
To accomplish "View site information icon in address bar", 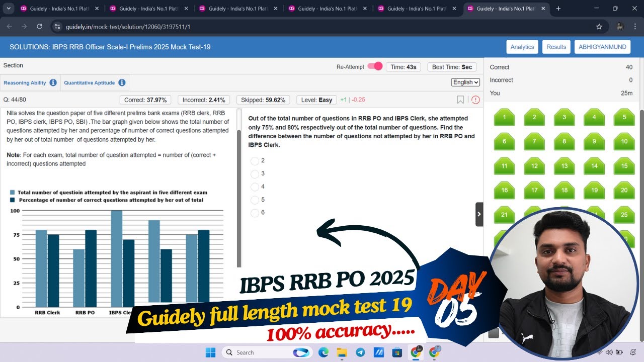I will point(57,27).
